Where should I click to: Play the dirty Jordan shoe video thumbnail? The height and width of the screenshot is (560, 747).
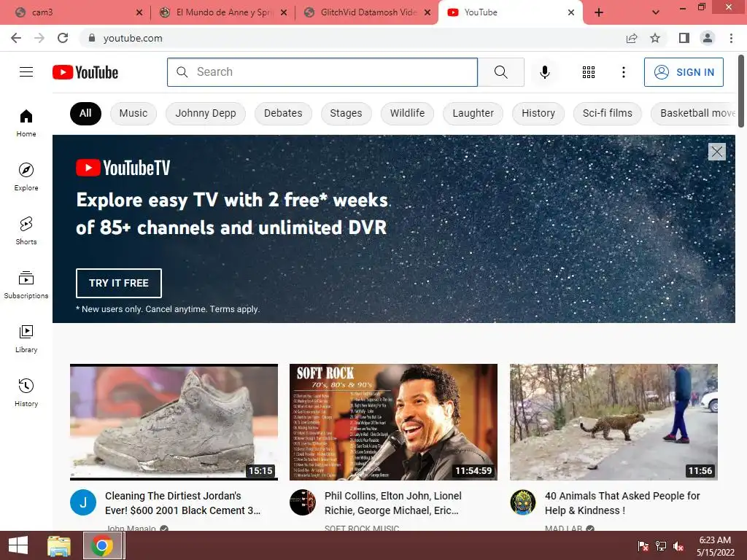tap(174, 422)
